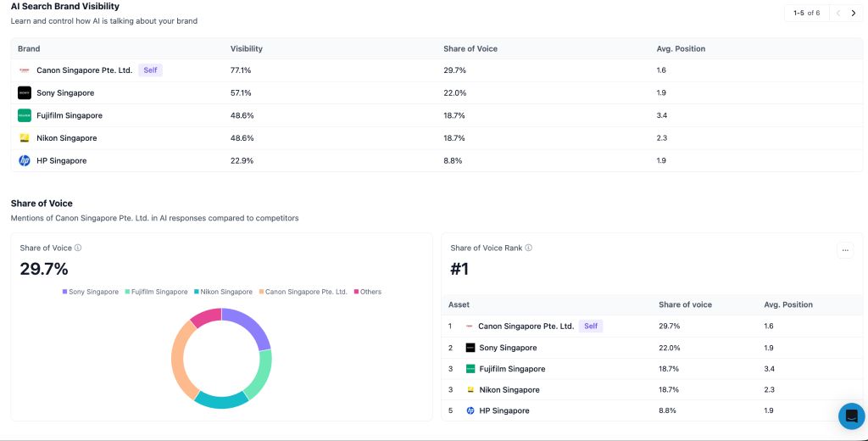This screenshot has height=441, width=868.
Task: Click 22.0% share of voice in rank table
Action: coord(670,348)
